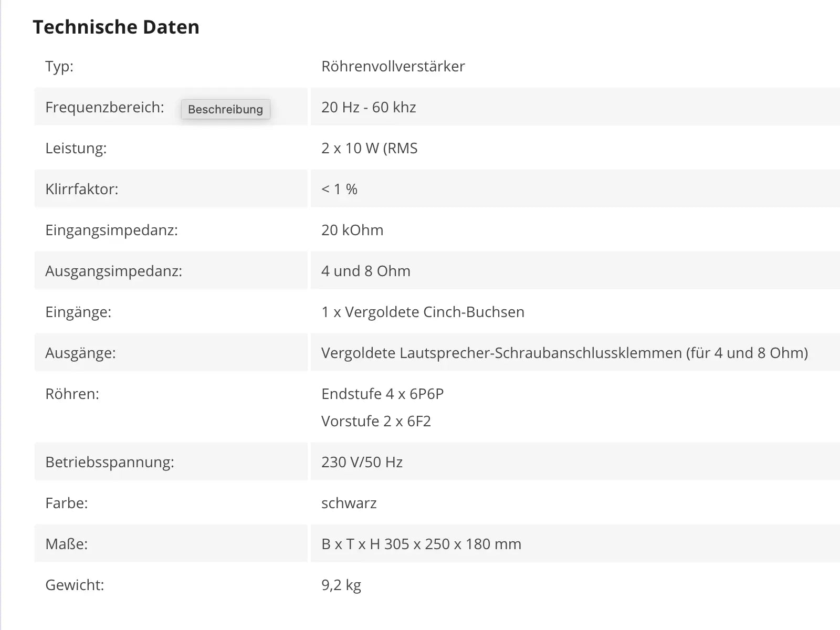Click the 305 x 250 x 180 mm dimensions
840x630 pixels.
[453, 544]
